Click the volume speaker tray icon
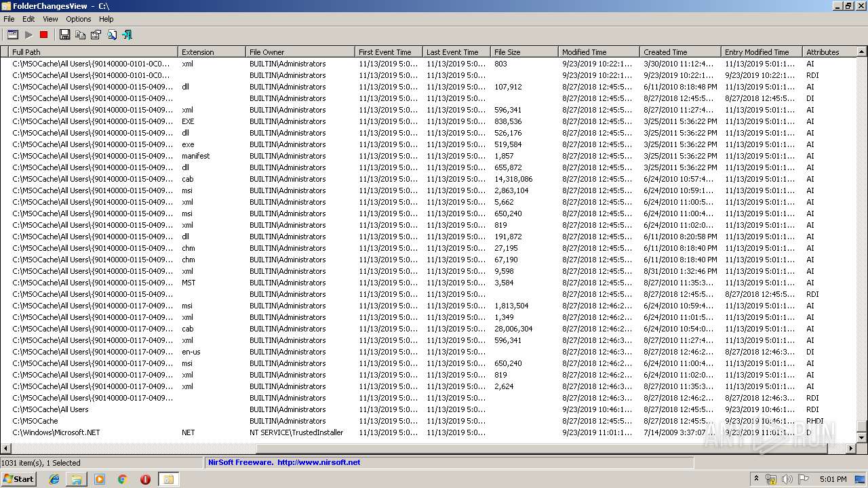868x488 pixels. (787, 479)
